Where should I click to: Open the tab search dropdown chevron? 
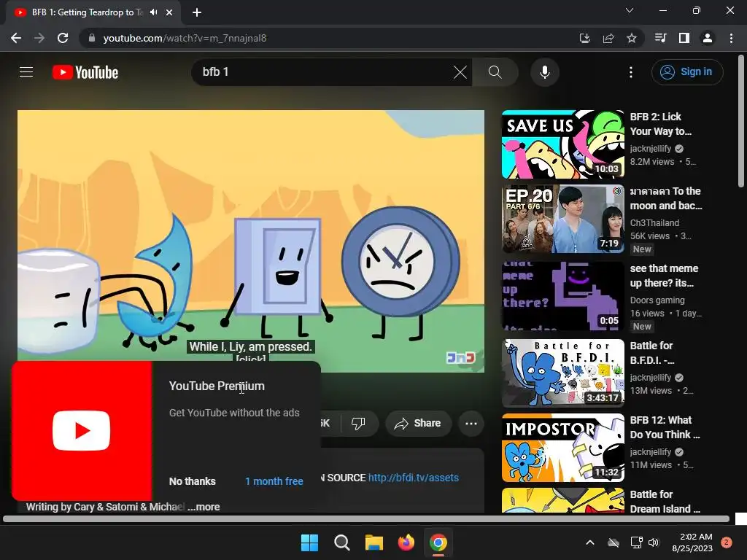[630, 10]
